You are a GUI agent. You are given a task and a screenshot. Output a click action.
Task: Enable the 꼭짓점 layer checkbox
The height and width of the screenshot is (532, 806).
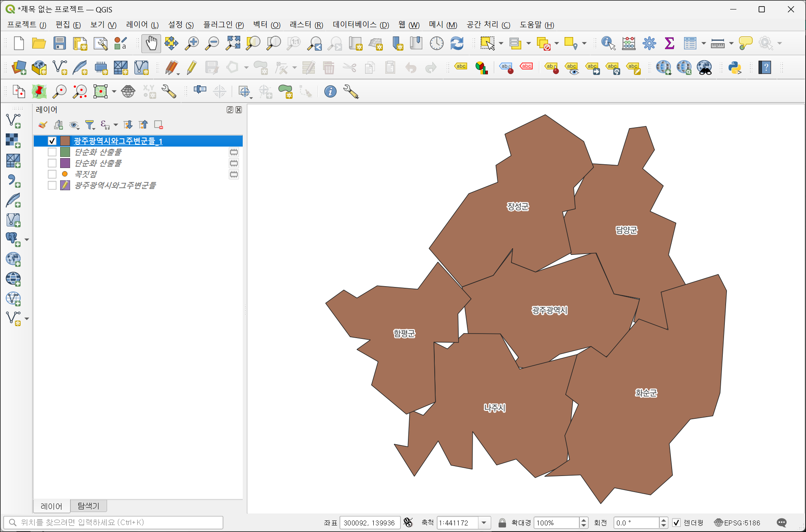52,174
